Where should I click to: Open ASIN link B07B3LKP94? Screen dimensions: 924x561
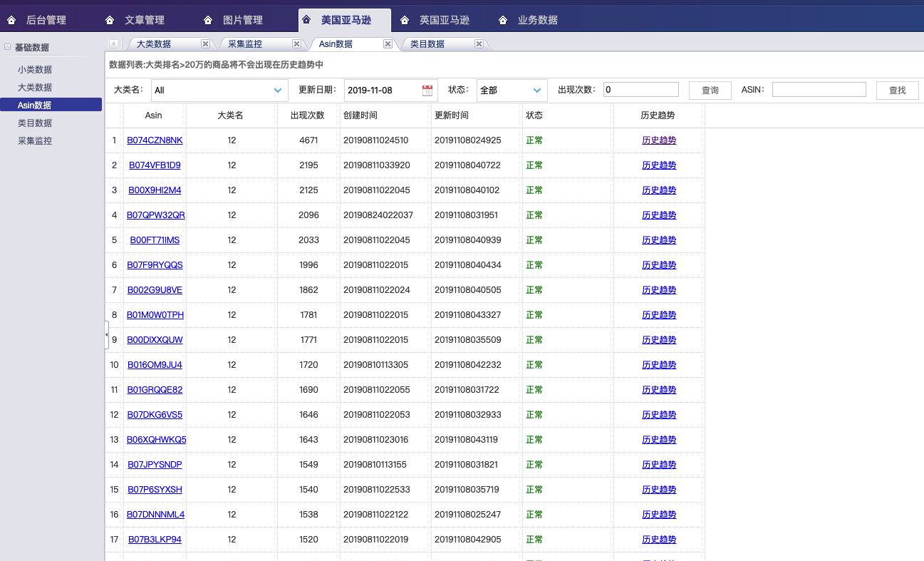pyautogui.click(x=155, y=540)
